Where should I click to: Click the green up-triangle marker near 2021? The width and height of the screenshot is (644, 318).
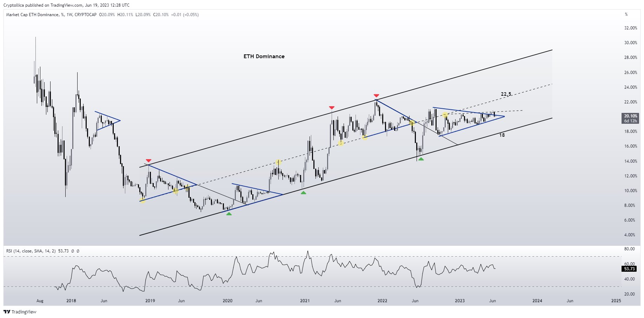click(304, 192)
